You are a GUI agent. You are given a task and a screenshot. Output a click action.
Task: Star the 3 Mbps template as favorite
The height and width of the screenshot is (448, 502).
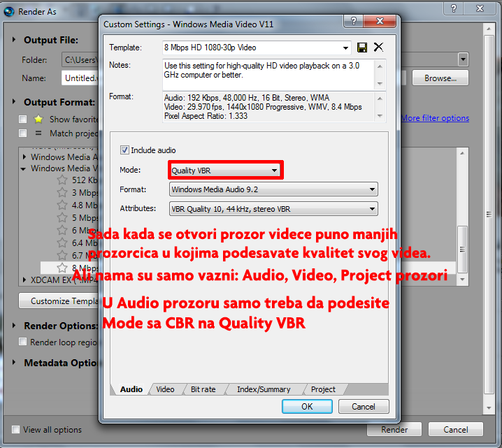pos(62,192)
